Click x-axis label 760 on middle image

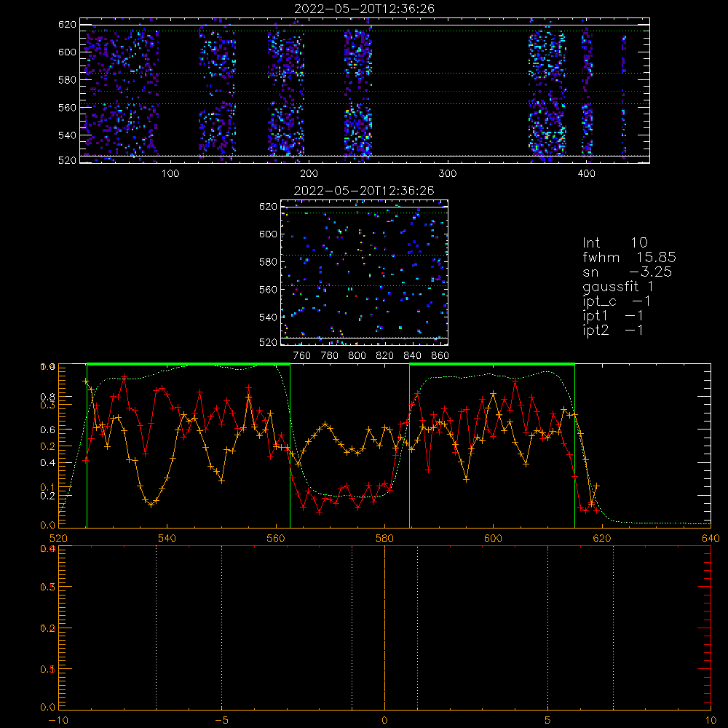click(x=302, y=356)
